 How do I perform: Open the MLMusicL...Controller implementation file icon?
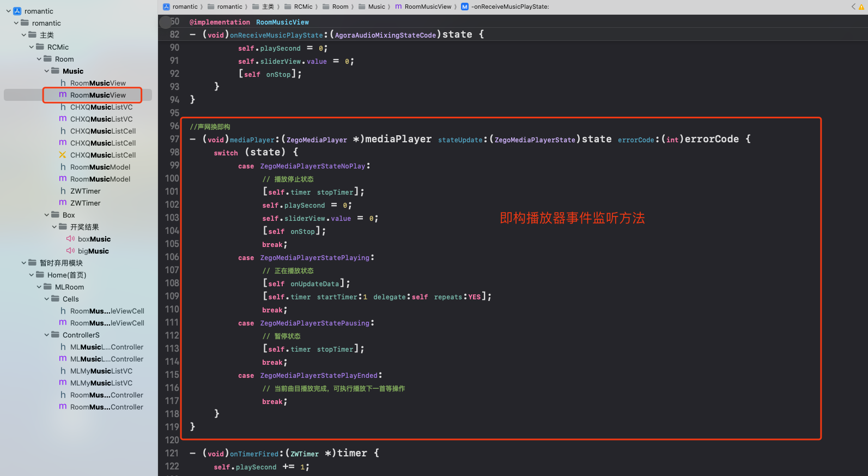coord(63,359)
